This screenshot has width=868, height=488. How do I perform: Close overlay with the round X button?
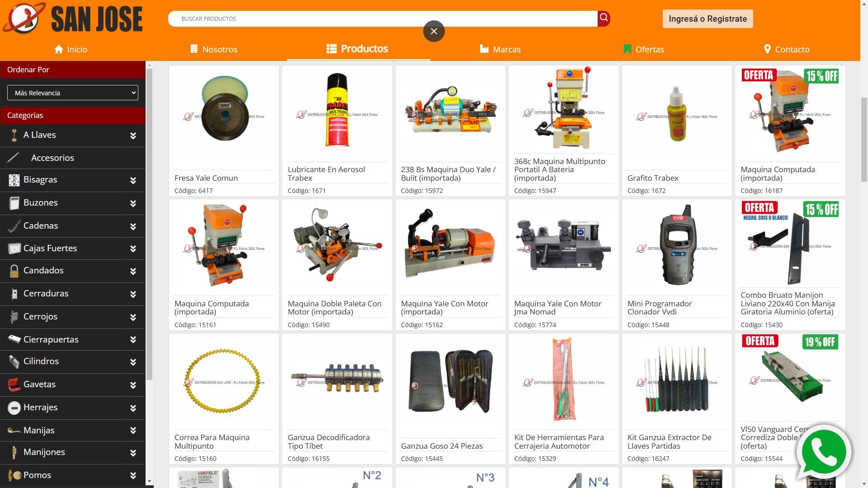click(434, 31)
